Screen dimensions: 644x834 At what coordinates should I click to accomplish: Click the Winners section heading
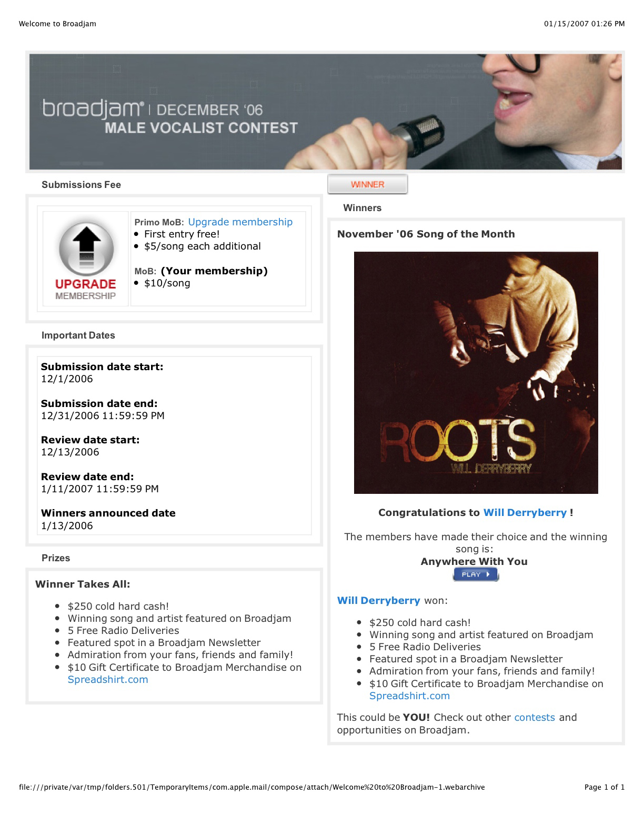(362, 208)
